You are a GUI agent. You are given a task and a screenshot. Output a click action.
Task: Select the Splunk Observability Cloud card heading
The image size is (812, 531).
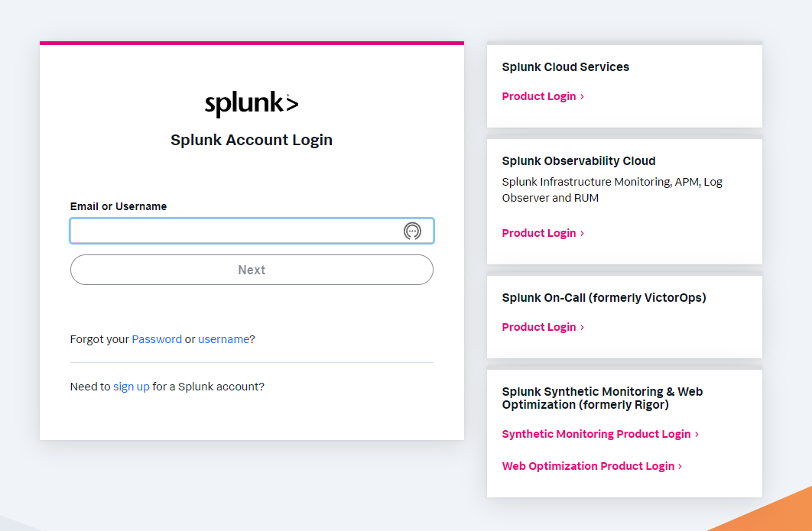tap(579, 161)
